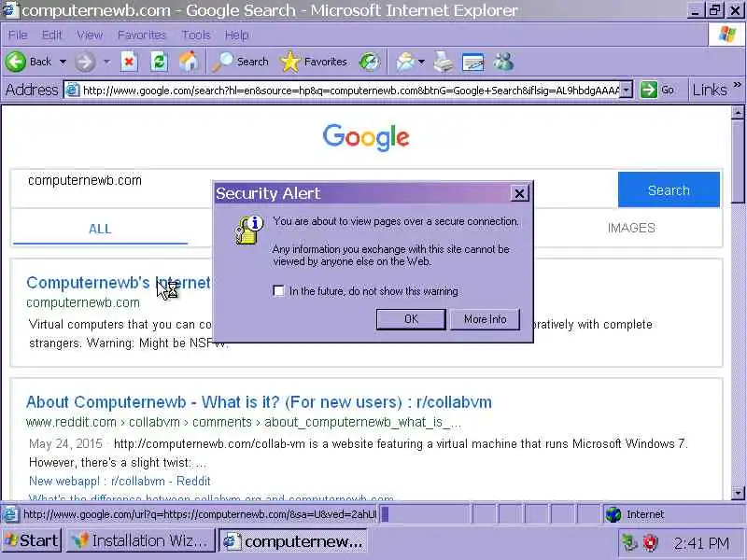Click the Links toolbar label
Screen dimensions: 747x560
pos(710,90)
